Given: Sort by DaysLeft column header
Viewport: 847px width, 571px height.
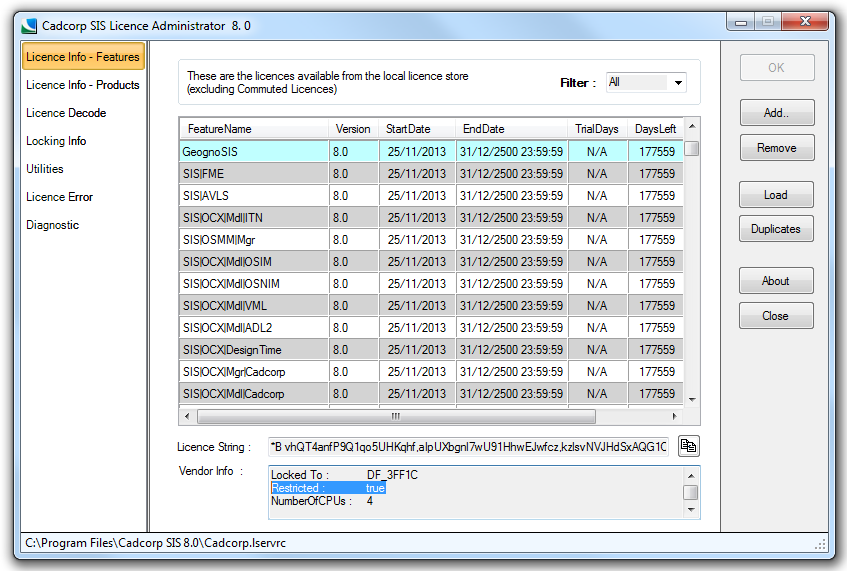Looking at the screenshot, I should 655,129.
